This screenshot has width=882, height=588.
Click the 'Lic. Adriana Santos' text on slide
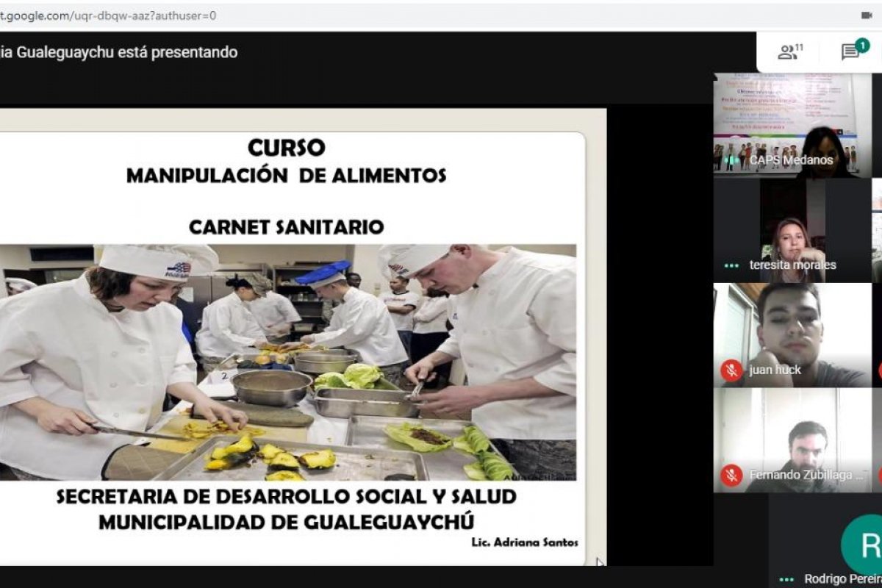tap(525, 542)
